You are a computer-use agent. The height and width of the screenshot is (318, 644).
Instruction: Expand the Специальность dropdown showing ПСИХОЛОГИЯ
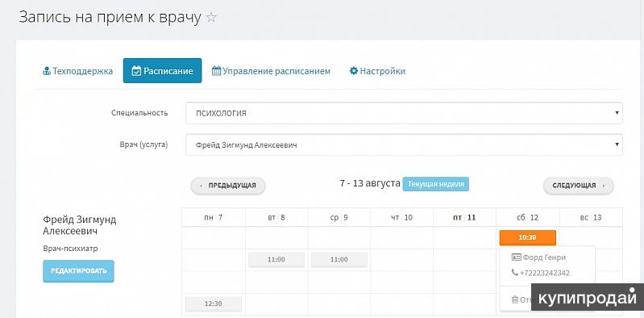[x=404, y=113]
